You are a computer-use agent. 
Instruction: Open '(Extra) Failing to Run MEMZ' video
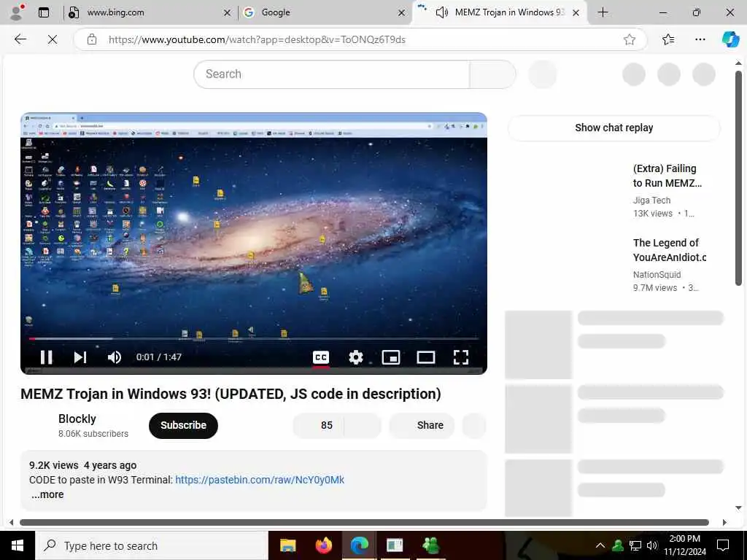coord(667,176)
